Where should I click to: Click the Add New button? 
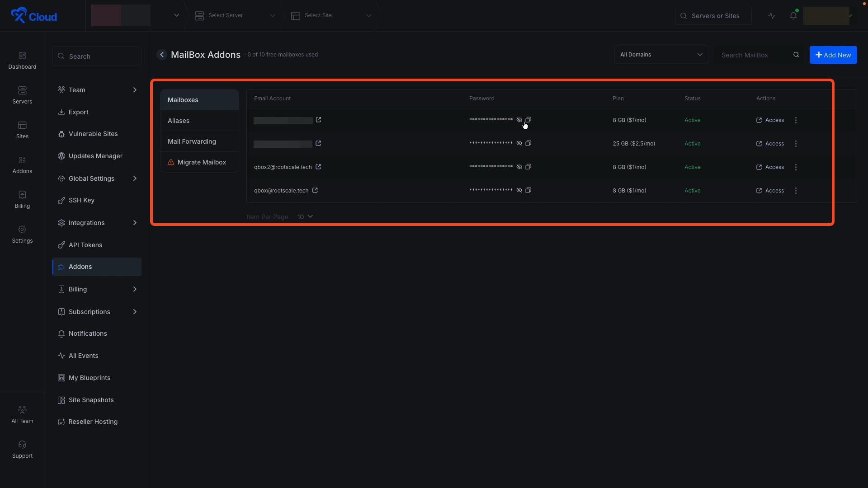click(833, 55)
